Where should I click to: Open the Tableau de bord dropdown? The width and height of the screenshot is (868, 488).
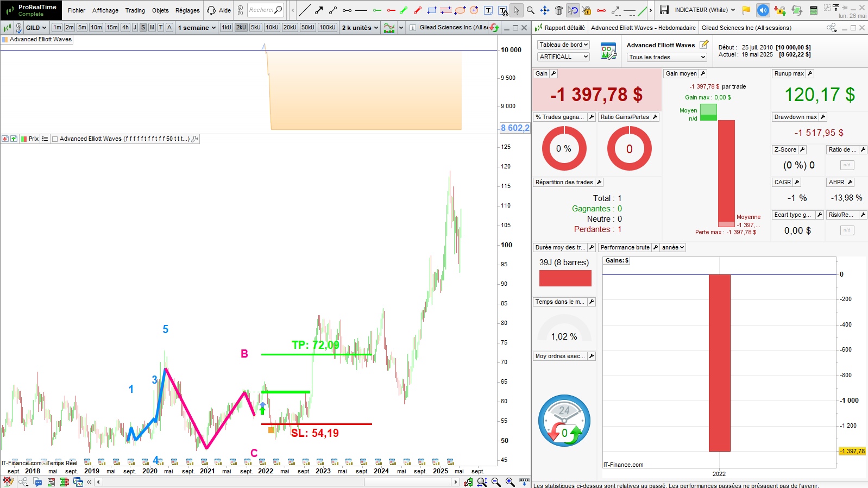pyautogui.click(x=564, y=45)
